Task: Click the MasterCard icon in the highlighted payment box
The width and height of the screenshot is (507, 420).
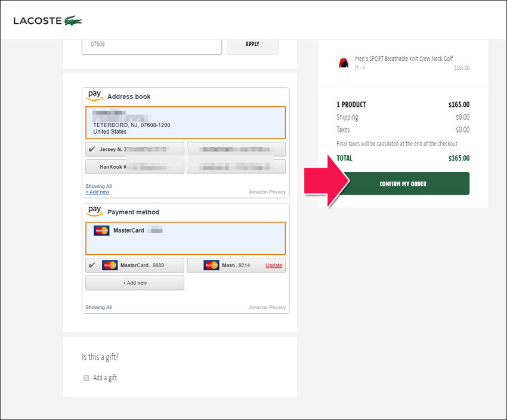Action: pos(101,230)
